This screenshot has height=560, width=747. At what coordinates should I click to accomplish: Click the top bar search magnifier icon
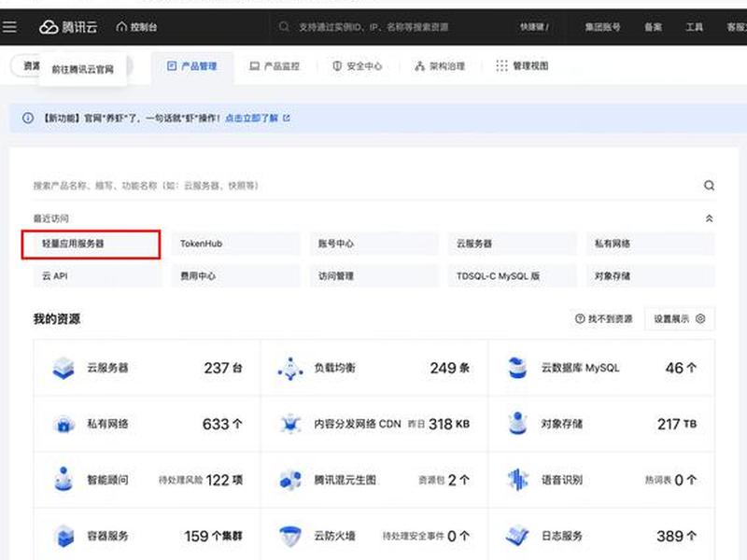click(x=284, y=27)
